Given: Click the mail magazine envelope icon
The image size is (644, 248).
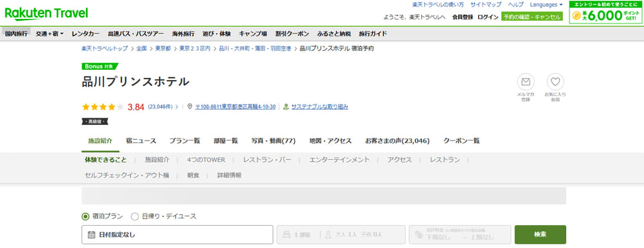Looking at the screenshot, I should pos(525,82).
